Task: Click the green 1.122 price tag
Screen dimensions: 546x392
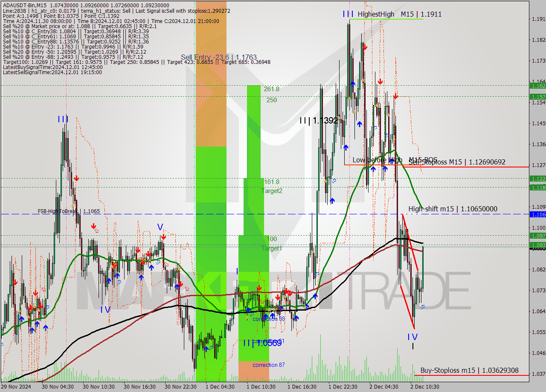Action: [537, 179]
